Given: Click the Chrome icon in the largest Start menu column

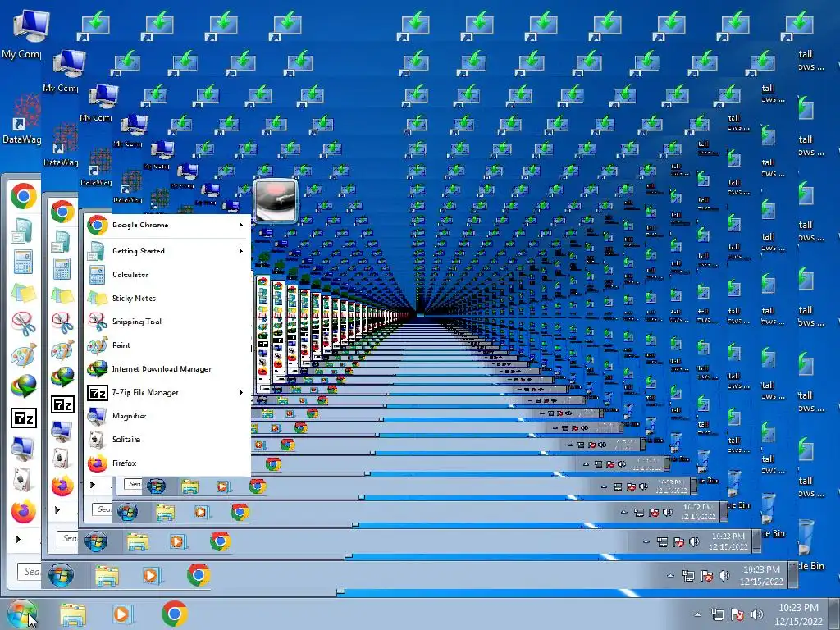Looking at the screenshot, I should tap(23, 196).
